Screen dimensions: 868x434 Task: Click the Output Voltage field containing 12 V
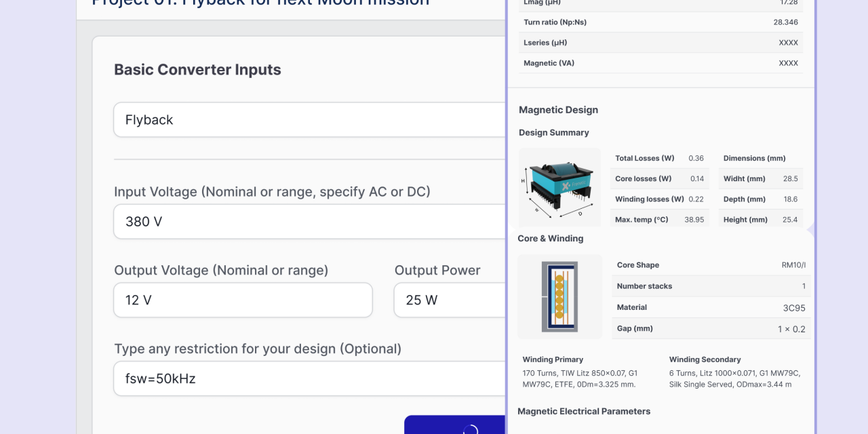pyautogui.click(x=242, y=300)
